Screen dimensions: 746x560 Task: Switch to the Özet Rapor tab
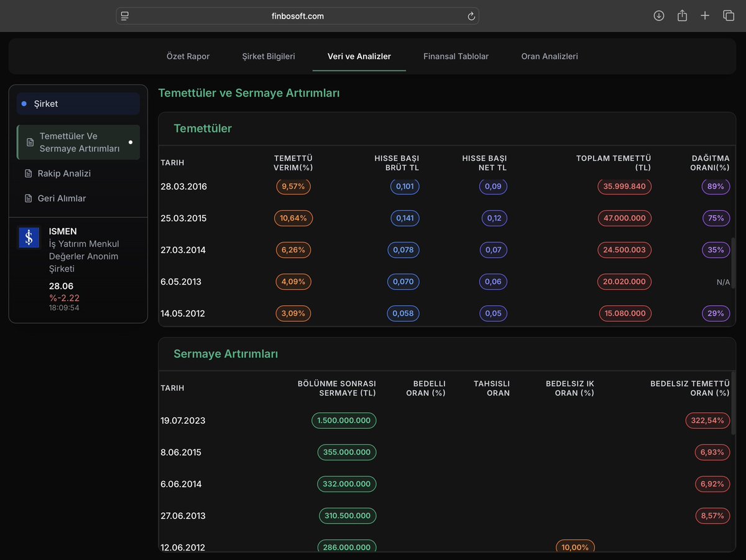188,56
